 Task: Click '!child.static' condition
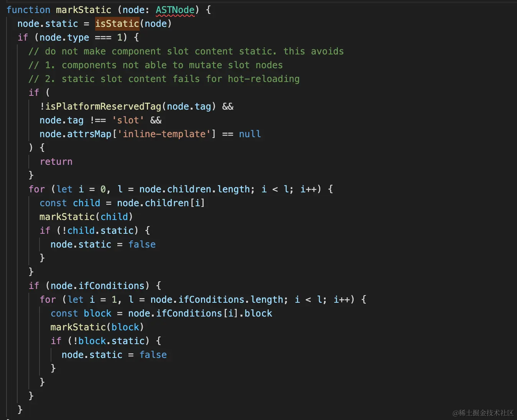[97, 230]
